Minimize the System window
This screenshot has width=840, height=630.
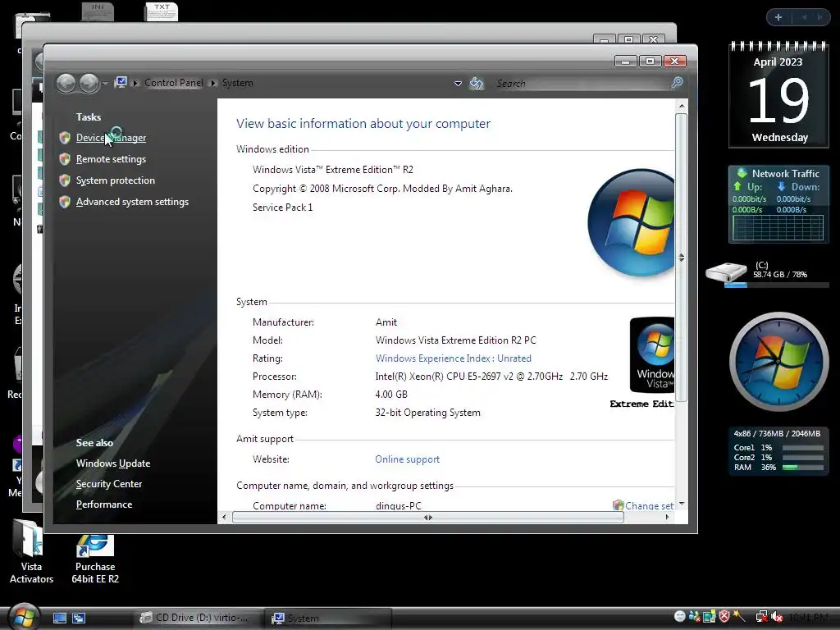(x=625, y=62)
